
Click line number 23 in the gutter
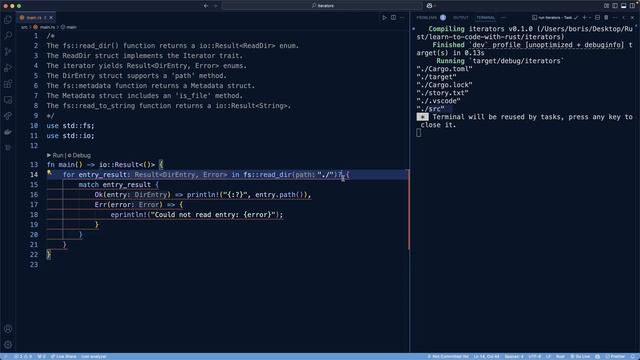point(34,265)
